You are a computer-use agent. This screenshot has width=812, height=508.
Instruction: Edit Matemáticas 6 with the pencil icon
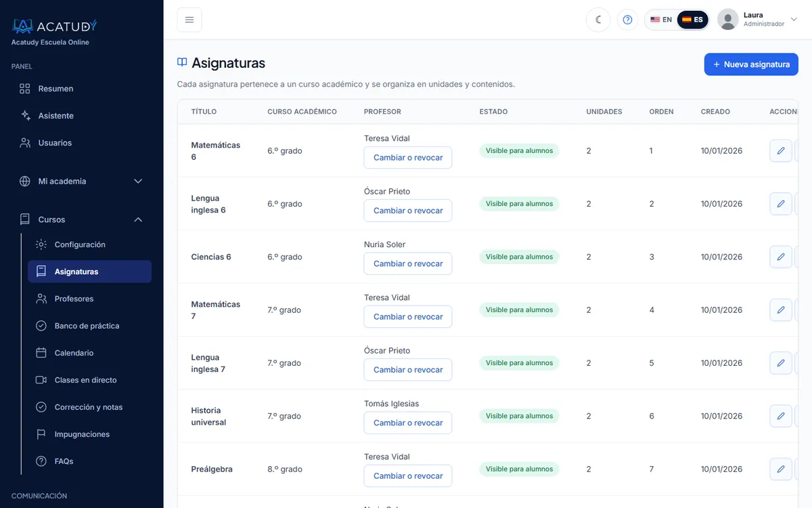tap(781, 150)
